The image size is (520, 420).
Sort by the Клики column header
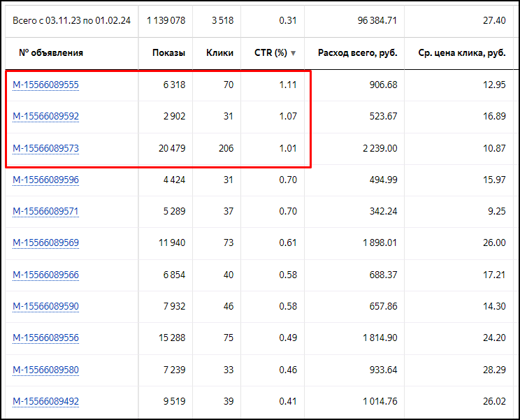[x=219, y=53]
